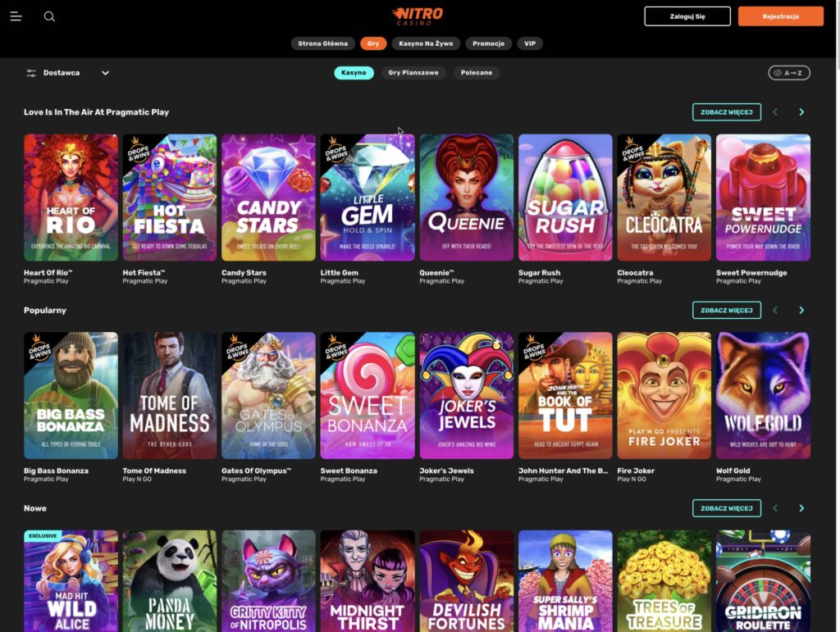Open the hamburger menu
Viewport: 840px width, 632px height.
coord(16,16)
